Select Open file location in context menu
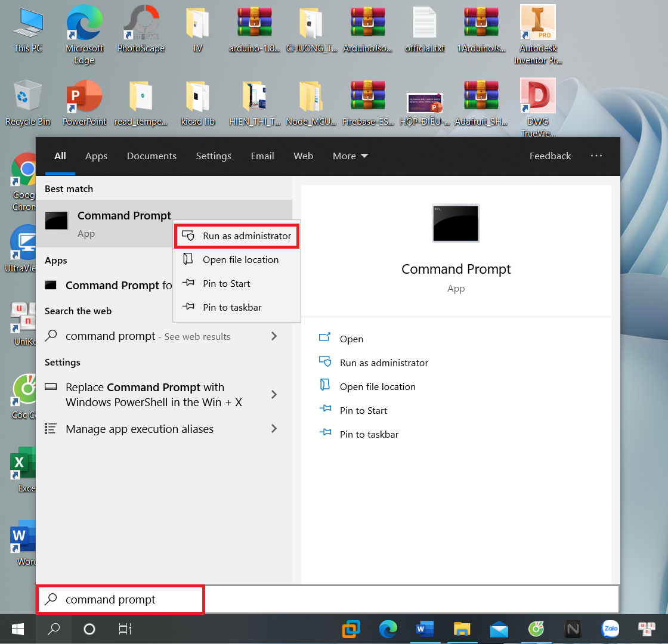This screenshot has width=668, height=644. click(x=240, y=260)
